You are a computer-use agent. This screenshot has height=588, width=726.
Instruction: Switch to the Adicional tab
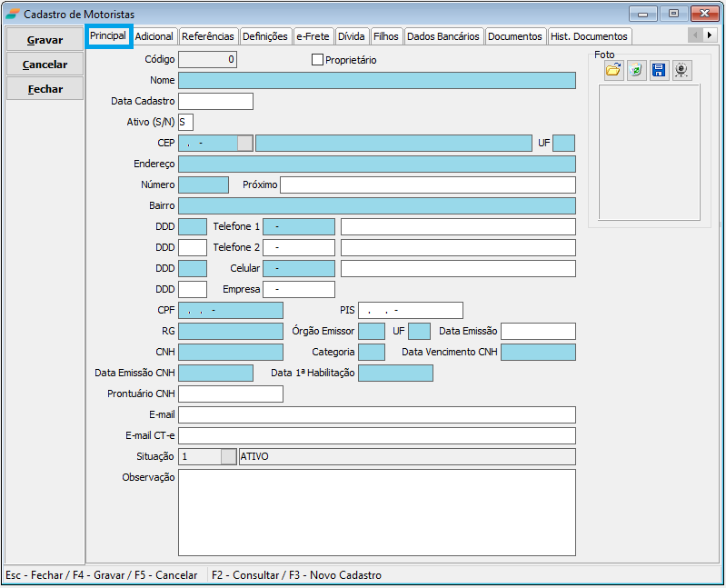154,36
